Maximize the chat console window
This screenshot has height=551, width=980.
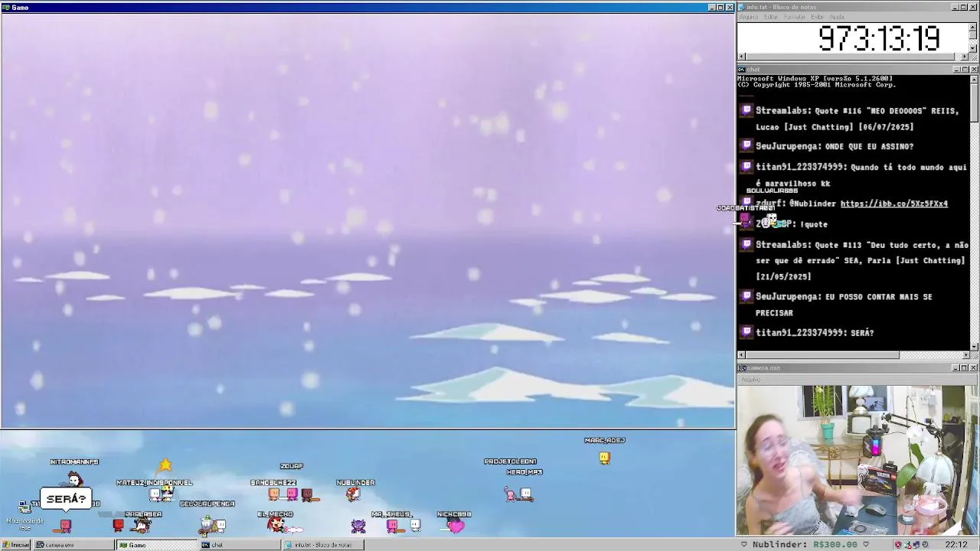pos(965,70)
